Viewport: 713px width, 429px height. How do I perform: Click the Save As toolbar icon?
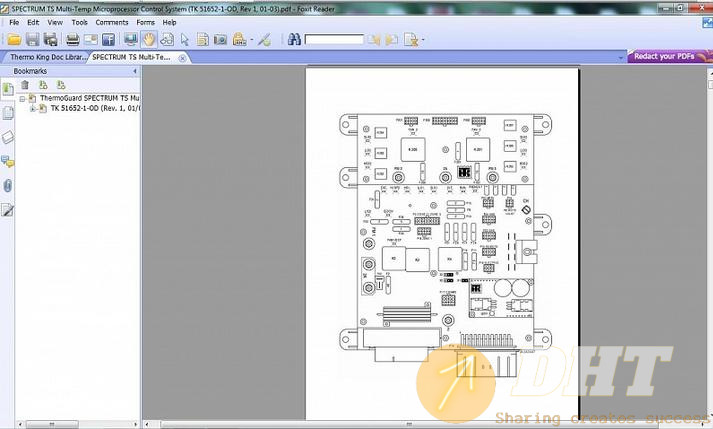coord(50,40)
